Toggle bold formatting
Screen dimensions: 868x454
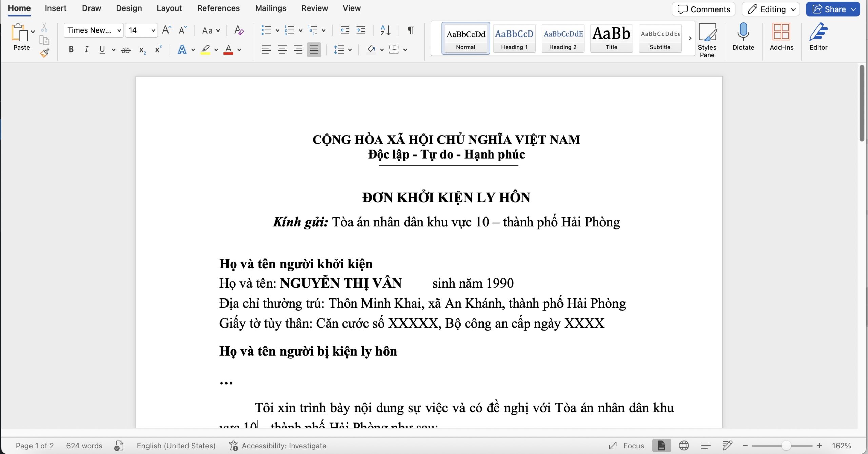pyautogui.click(x=71, y=49)
